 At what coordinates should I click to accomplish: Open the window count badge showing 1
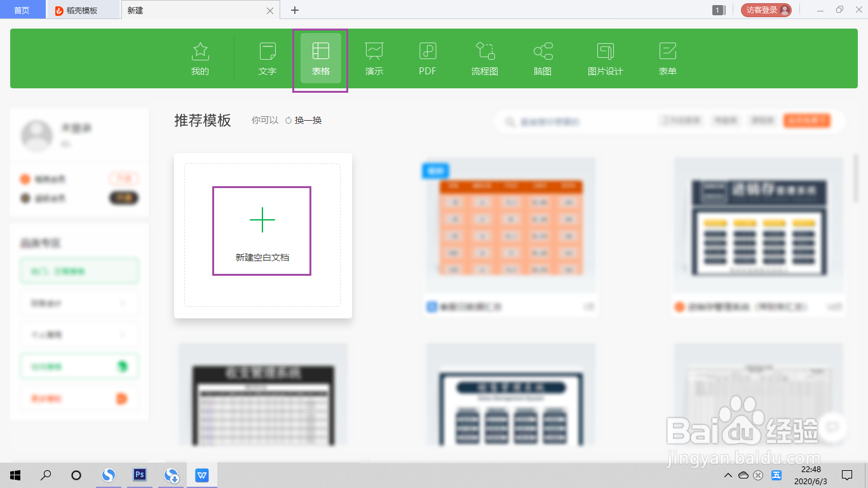(719, 10)
